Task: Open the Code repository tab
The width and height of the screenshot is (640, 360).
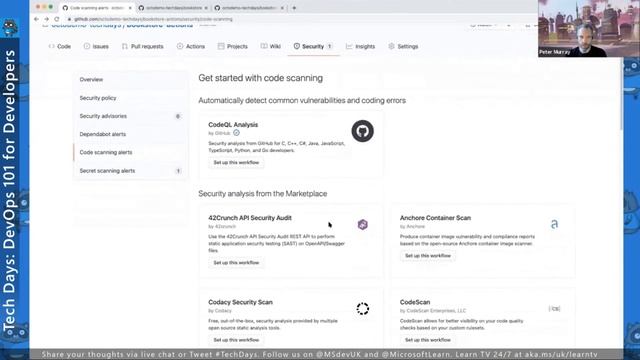Action: 60,47
